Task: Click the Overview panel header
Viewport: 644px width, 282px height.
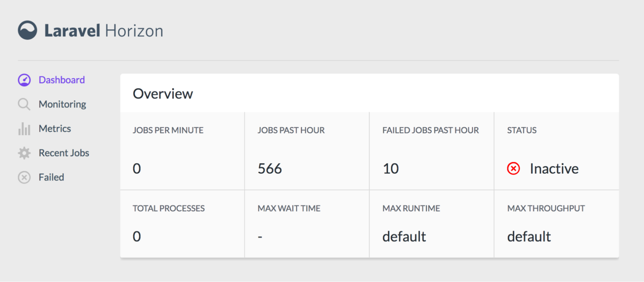Action: point(163,94)
